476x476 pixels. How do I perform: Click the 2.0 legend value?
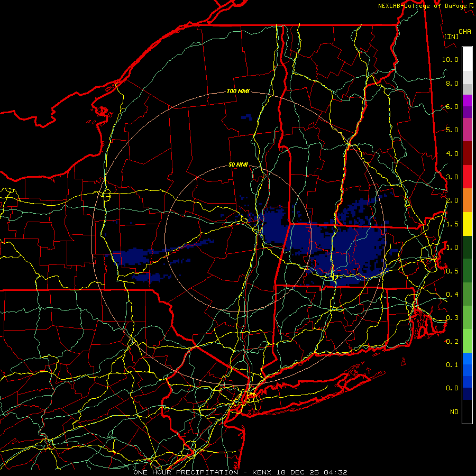(452, 200)
